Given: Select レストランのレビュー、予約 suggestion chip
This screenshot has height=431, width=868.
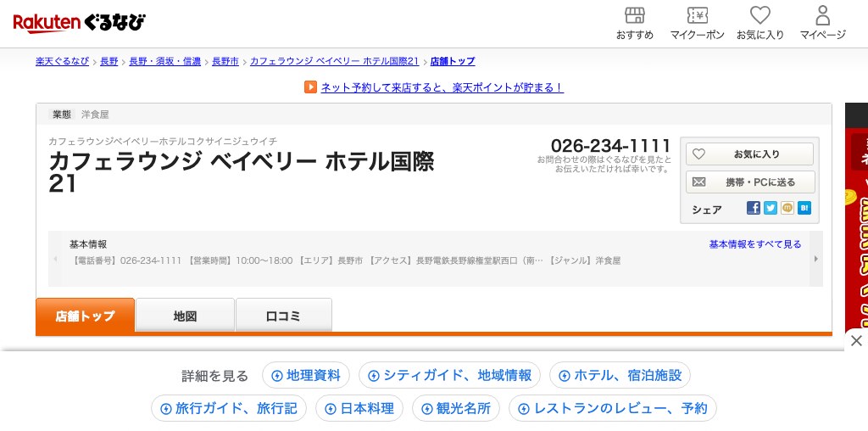Looking at the screenshot, I should click(x=612, y=408).
